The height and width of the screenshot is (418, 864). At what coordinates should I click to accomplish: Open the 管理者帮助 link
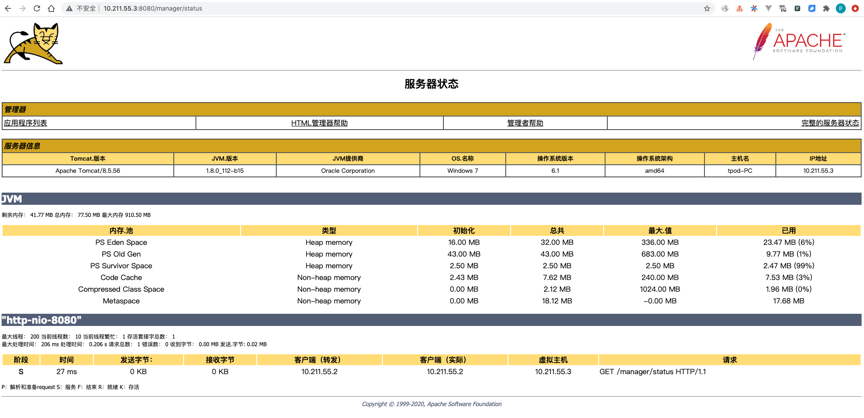(525, 123)
